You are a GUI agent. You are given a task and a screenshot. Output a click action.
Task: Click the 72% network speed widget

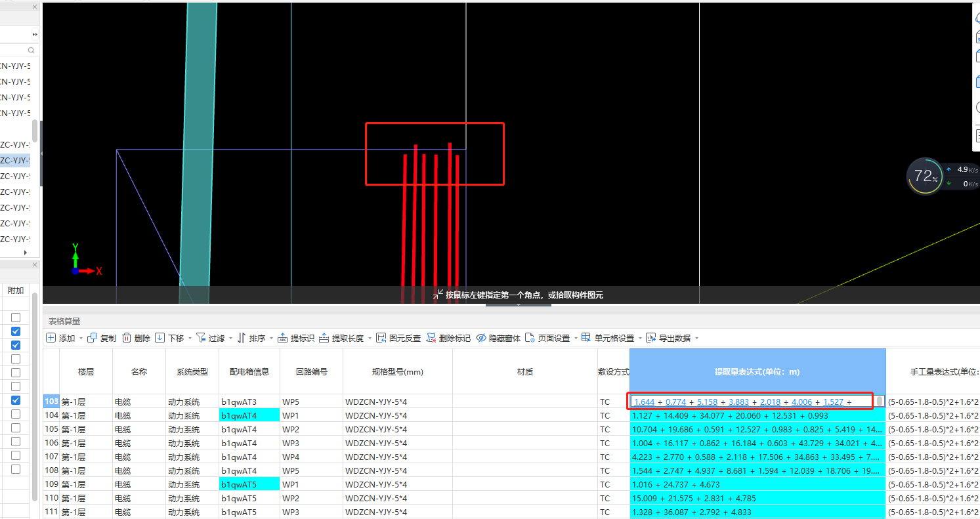pos(924,176)
